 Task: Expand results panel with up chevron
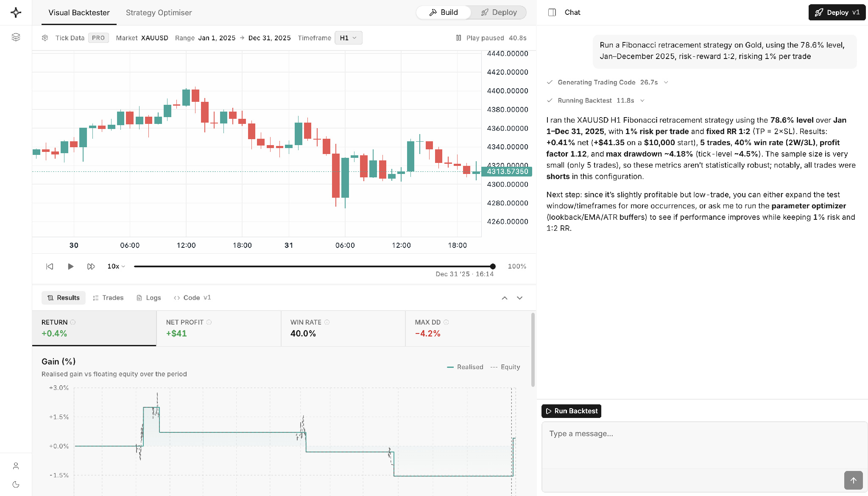(x=505, y=298)
